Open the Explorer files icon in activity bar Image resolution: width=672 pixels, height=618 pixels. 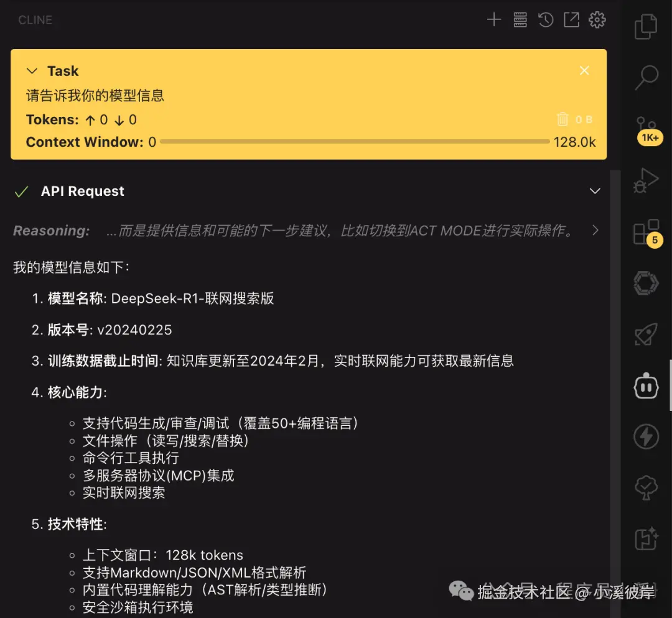[646, 27]
